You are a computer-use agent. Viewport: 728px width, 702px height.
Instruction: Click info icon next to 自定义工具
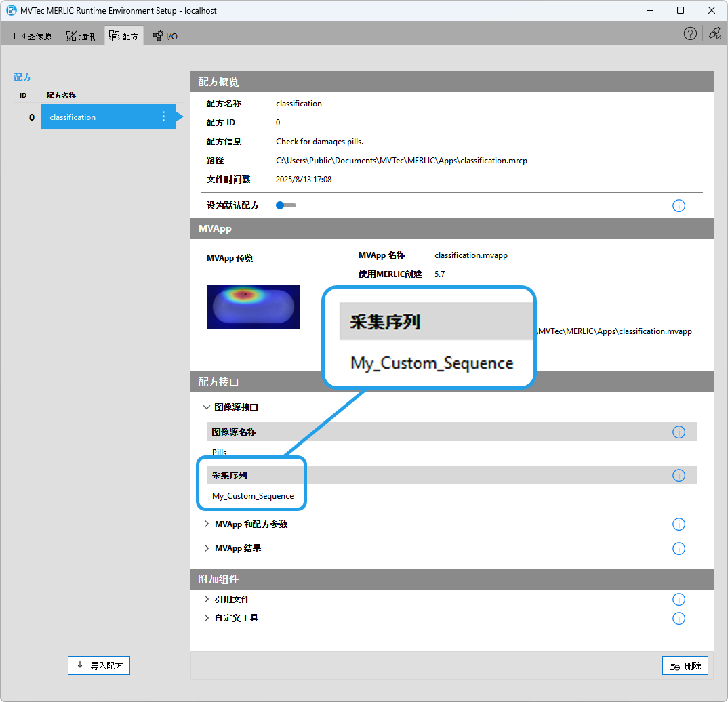679,618
